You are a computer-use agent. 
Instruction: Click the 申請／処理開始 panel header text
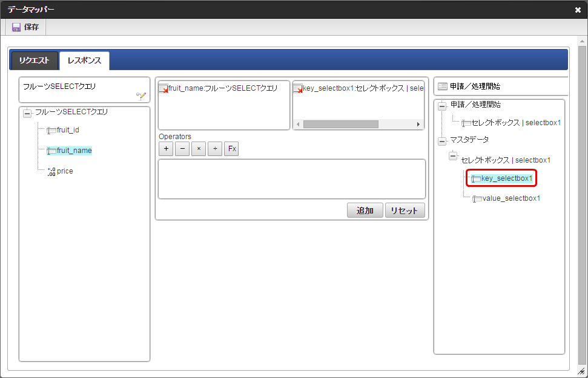point(475,86)
